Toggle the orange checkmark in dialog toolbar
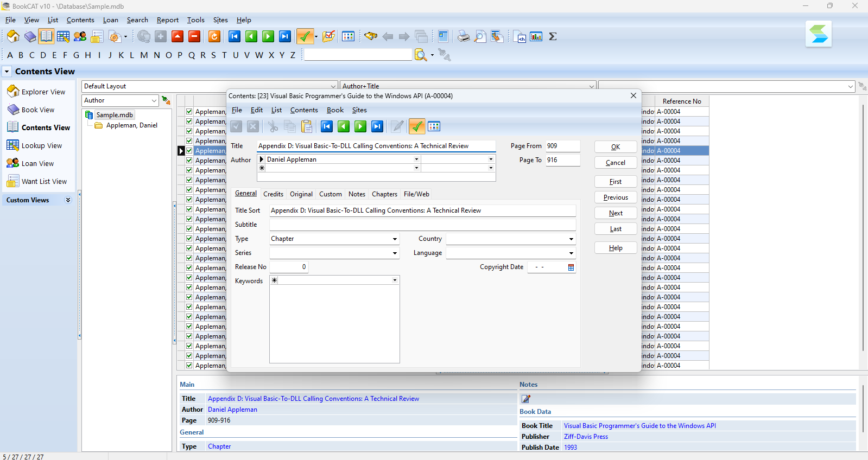The image size is (868, 460). [416, 126]
